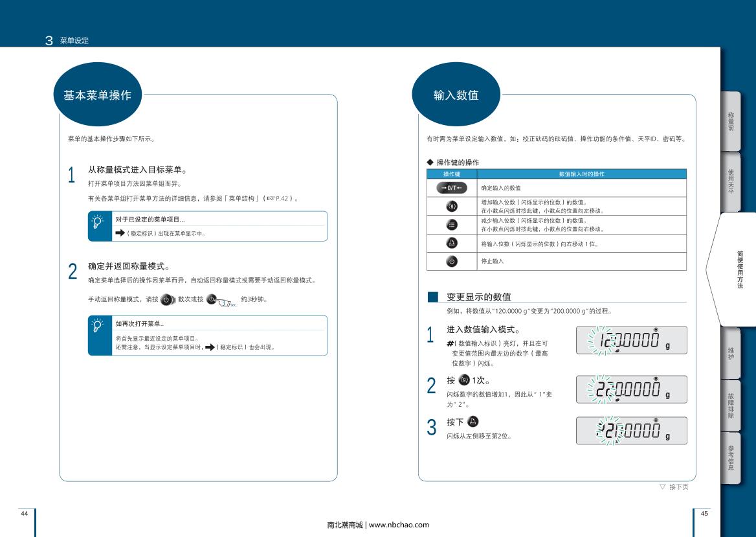Viewport: 756px width, 537px height.
Task: Click the 基本菜单操作 section heading
Action: point(97,95)
